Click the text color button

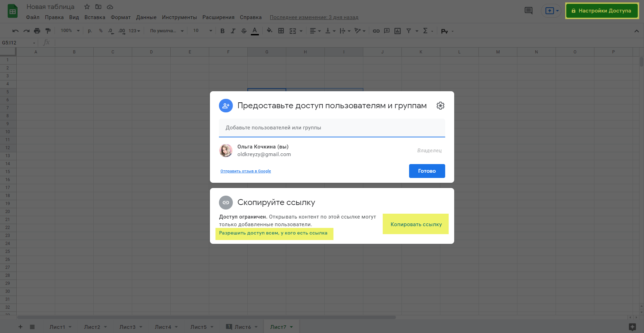point(255,31)
